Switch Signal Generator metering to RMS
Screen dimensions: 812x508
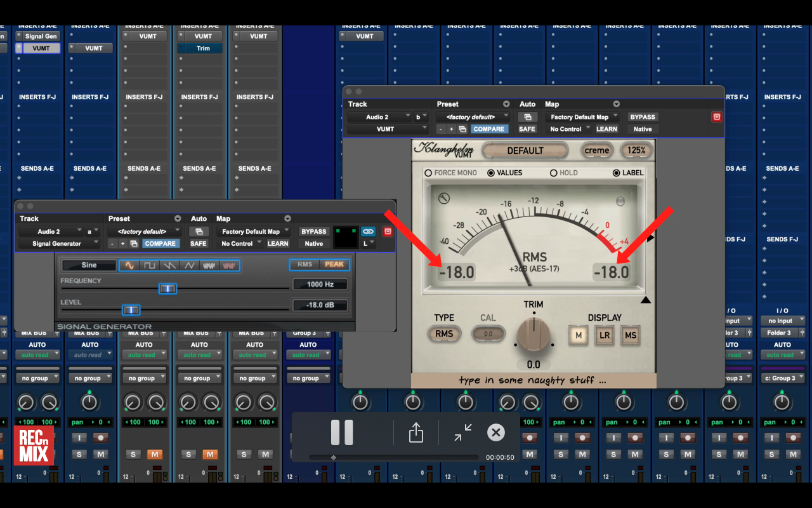point(304,265)
